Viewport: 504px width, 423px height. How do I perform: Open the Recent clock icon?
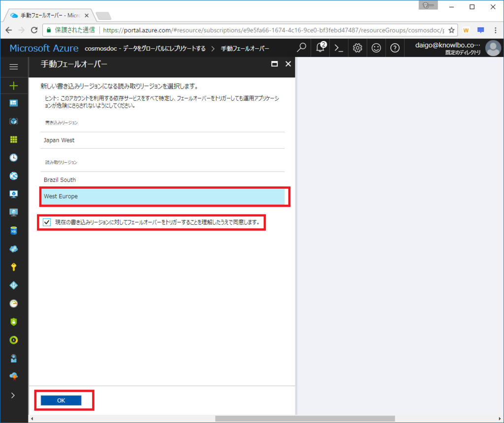(x=13, y=158)
